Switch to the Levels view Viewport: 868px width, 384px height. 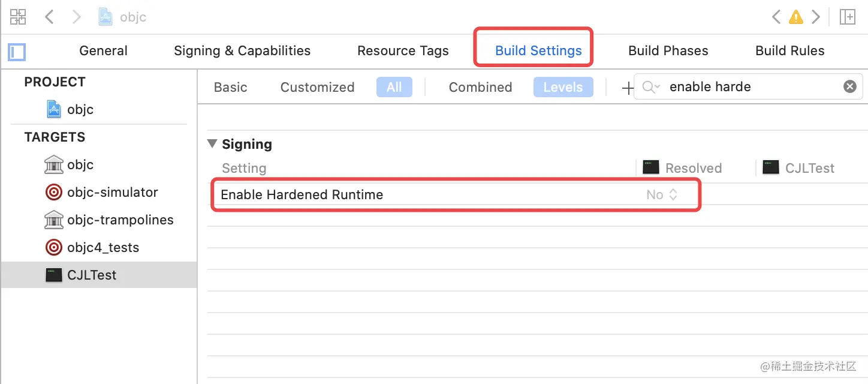(563, 87)
